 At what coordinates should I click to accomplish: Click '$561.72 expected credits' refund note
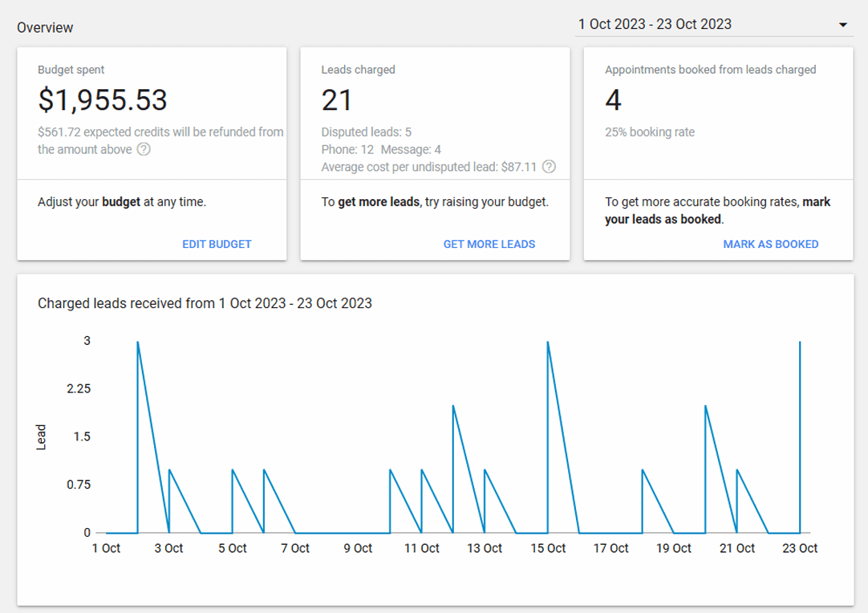click(160, 140)
